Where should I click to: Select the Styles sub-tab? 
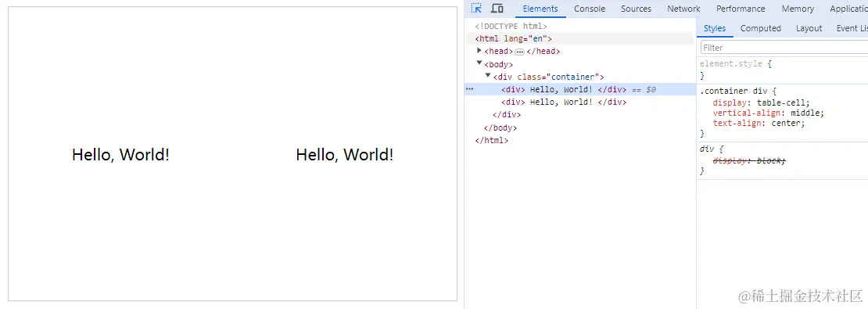point(715,28)
